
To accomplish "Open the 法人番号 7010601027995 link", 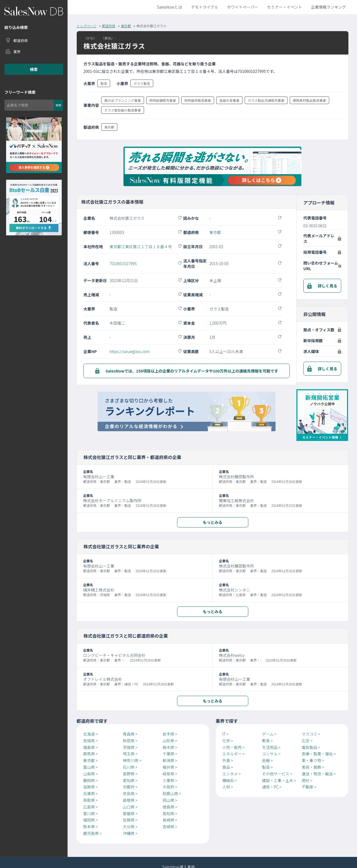I will point(123,263).
